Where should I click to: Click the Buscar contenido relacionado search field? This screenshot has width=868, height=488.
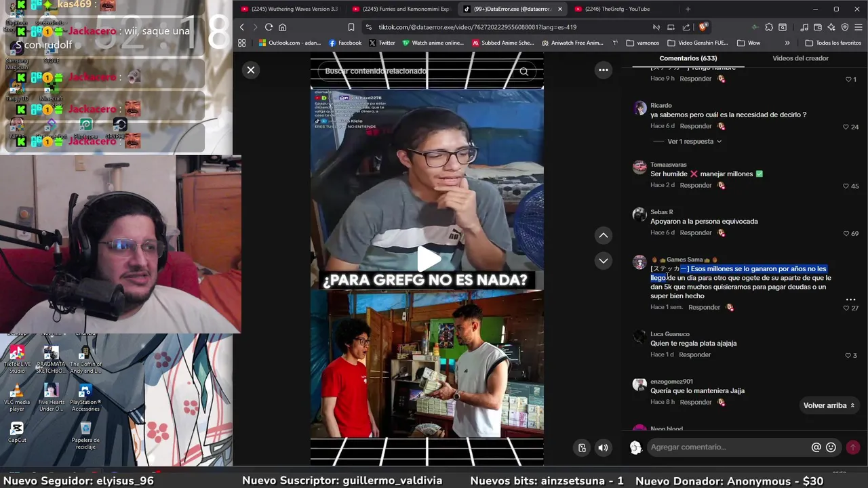[x=420, y=71]
